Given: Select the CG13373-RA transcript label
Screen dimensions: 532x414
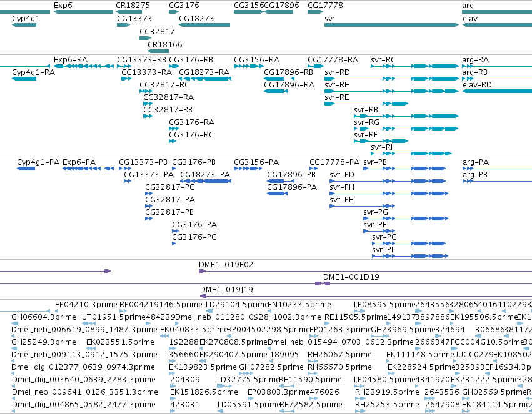Looking at the screenshot, I should pyautogui.click(x=146, y=72).
